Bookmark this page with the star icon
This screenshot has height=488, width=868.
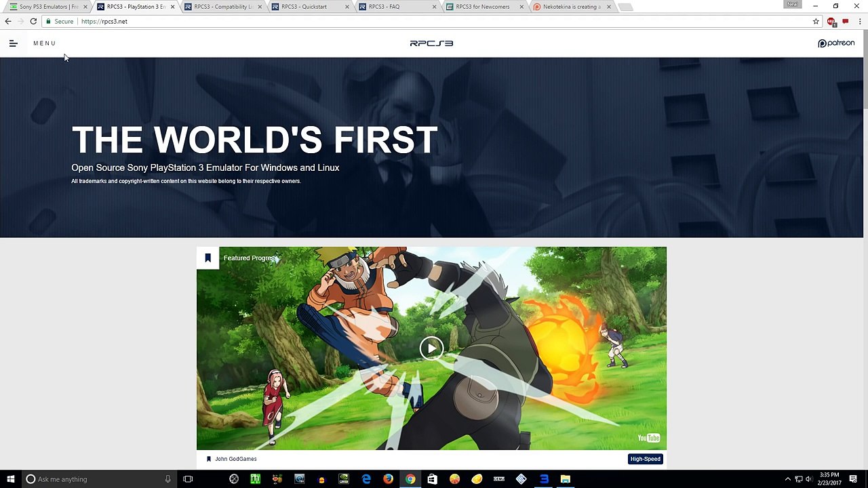pyautogui.click(x=816, y=22)
